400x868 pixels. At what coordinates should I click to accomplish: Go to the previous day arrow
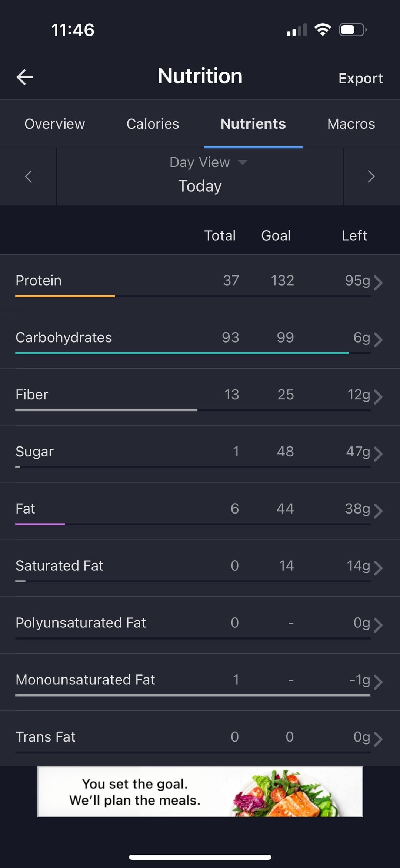pos(28,176)
